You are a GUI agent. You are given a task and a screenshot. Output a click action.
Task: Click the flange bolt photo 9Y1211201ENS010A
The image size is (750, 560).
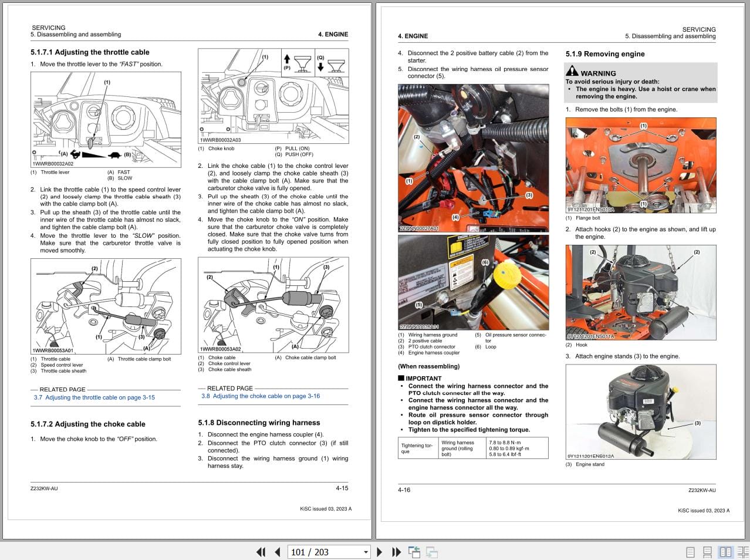point(641,166)
